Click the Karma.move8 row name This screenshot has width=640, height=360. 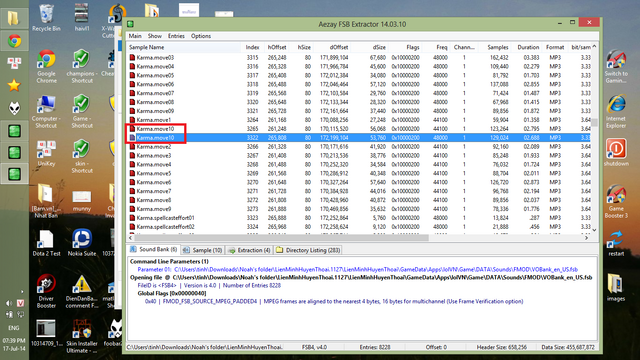[153, 200]
